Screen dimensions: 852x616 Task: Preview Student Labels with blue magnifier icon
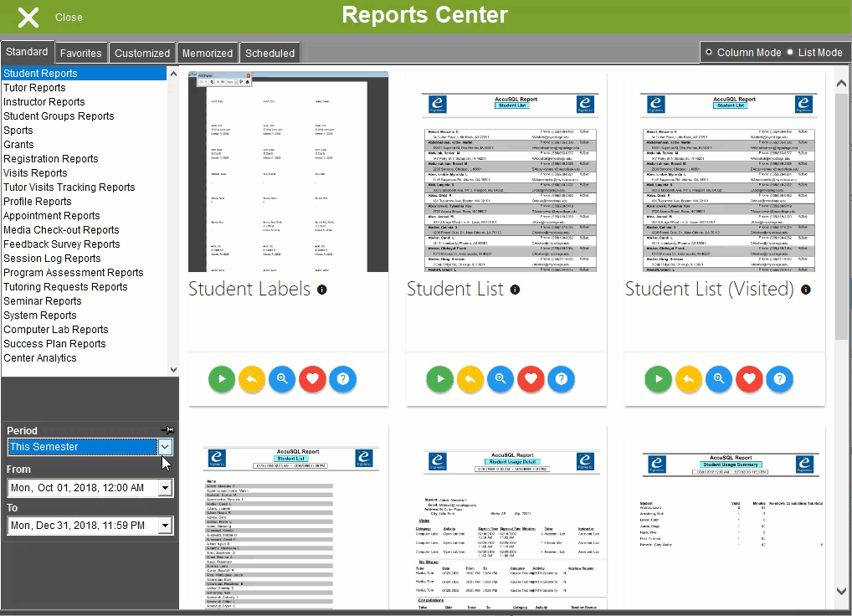click(283, 378)
